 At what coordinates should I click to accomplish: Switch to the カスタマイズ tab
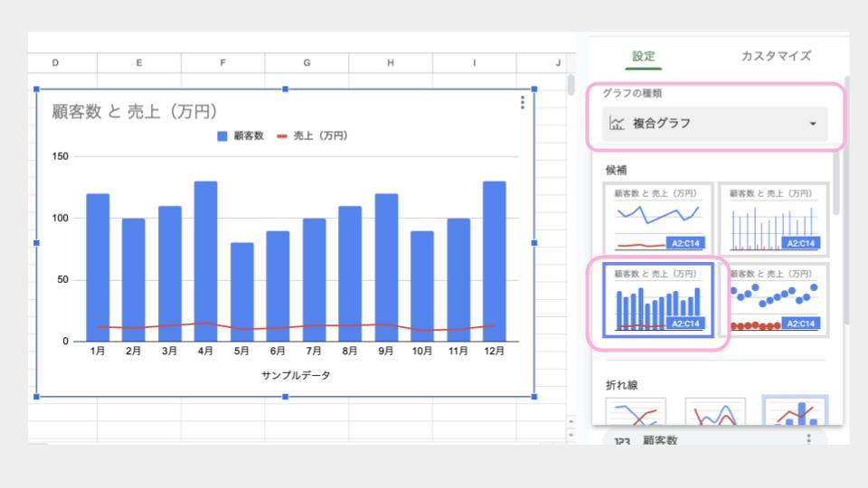coord(776,56)
